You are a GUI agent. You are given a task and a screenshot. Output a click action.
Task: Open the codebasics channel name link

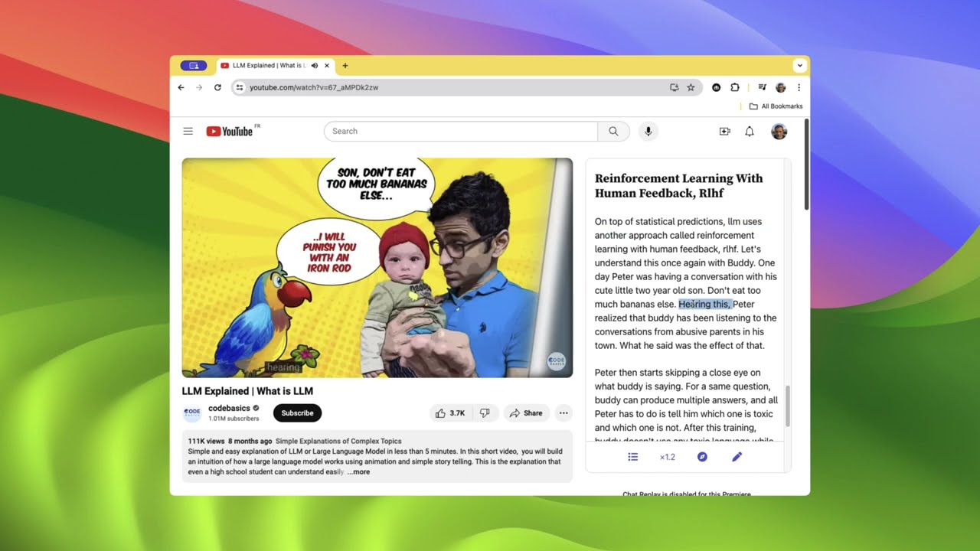229,409
